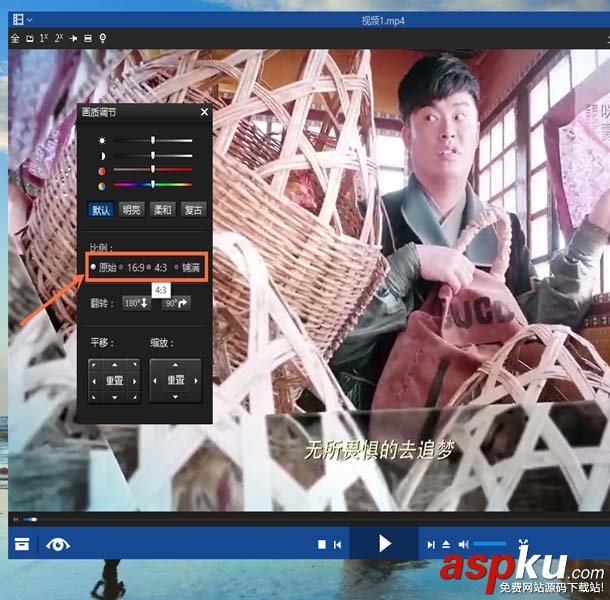Screen dimensions: 610x600
Task: Pan video to the upper-left corner arrow
Action: pos(94,365)
